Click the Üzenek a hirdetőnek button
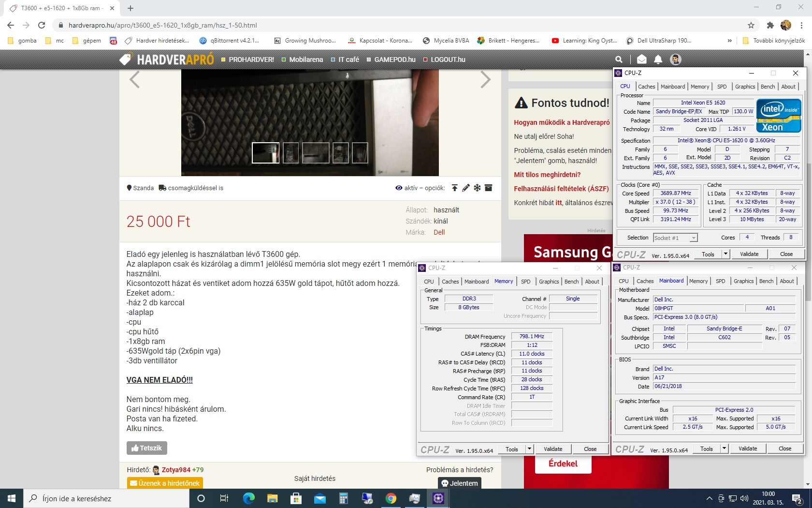Image resolution: width=812 pixels, height=508 pixels. coord(165,483)
